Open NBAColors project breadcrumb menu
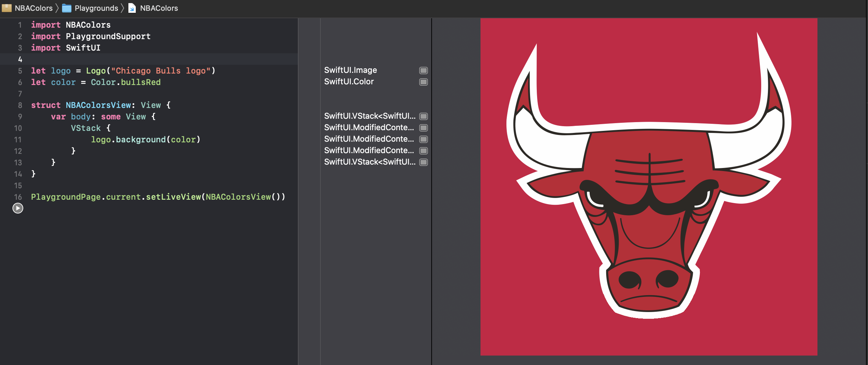The width and height of the screenshot is (868, 365). pos(34,8)
